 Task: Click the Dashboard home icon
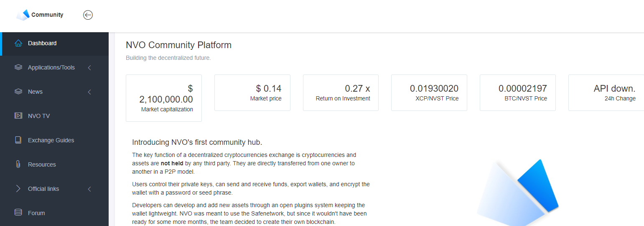[18, 43]
